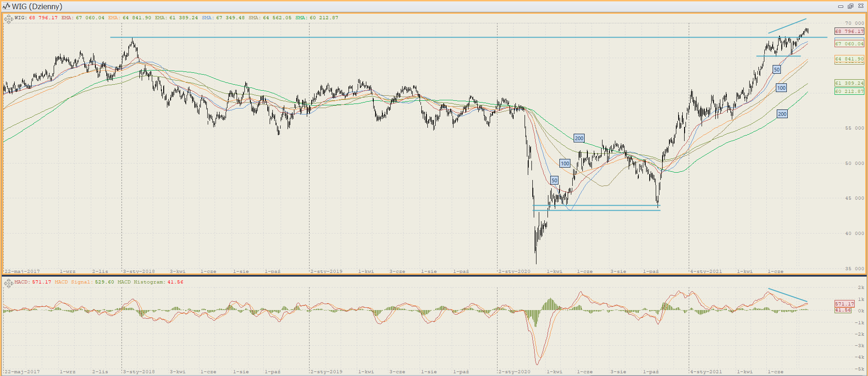Click the pan control icon in price panel
The image size is (868, 376).
coord(8,19)
